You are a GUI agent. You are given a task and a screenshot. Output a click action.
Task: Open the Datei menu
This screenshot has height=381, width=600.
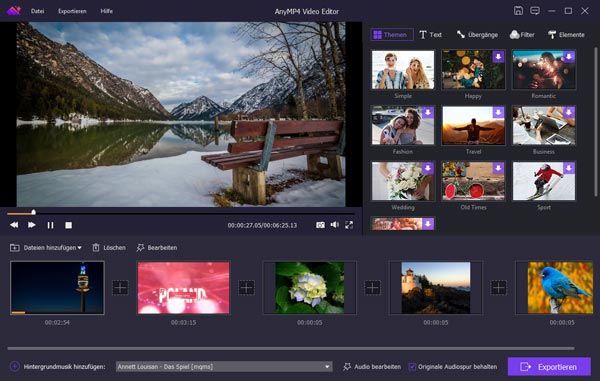37,11
